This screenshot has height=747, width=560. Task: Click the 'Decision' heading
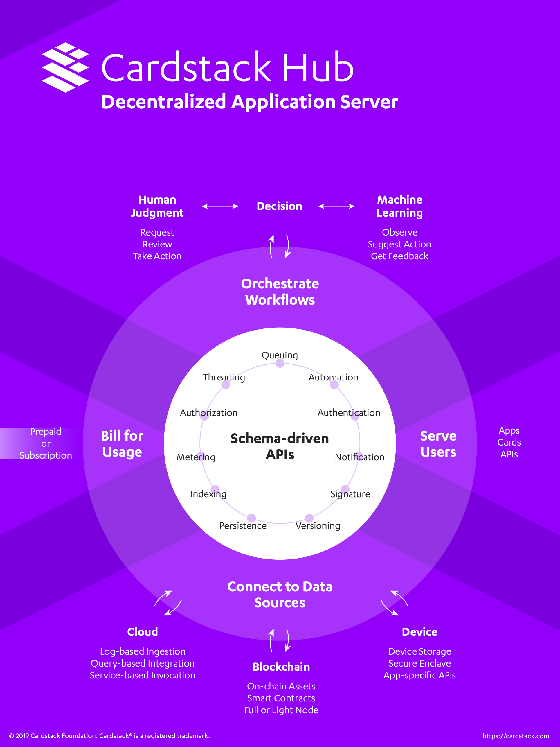click(x=279, y=206)
